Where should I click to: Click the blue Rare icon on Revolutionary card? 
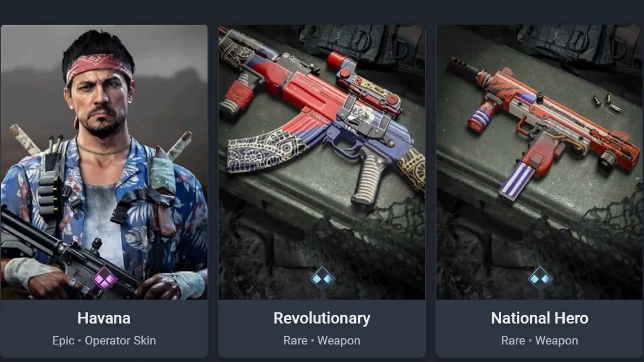tap(322, 279)
